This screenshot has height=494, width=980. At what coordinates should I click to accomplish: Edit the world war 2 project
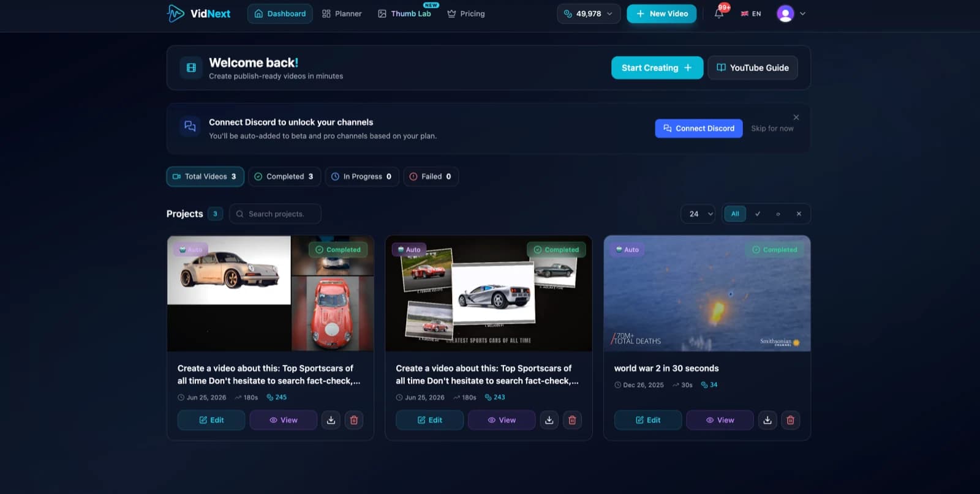pos(648,420)
